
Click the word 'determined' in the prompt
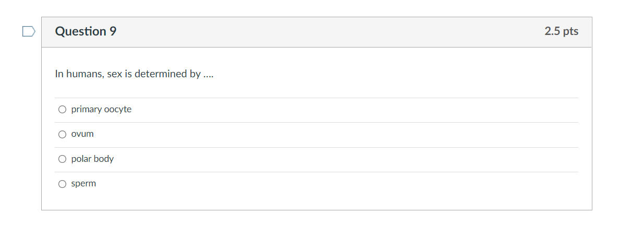coord(161,74)
